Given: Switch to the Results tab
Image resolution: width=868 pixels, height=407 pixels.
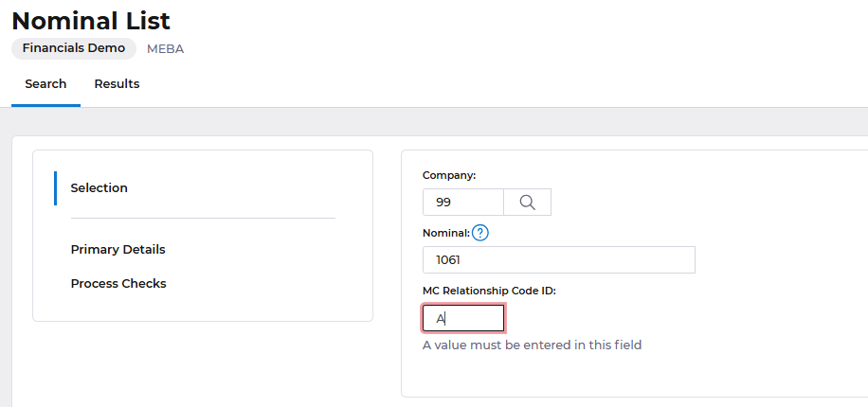Looking at the screenshot, I should coord(117,84).
